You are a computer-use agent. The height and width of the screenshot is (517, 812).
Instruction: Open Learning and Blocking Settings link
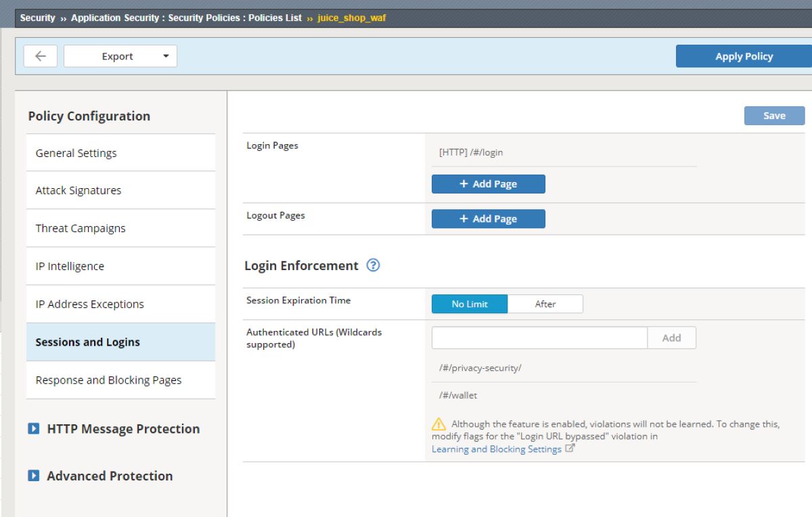coord(497,449)
